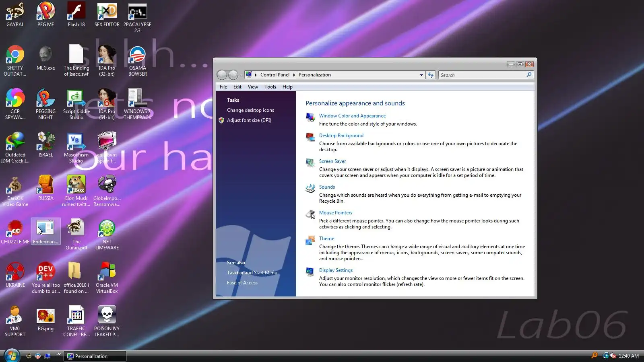
Task: Open the Theme link
Action: (x=326, y=239)
